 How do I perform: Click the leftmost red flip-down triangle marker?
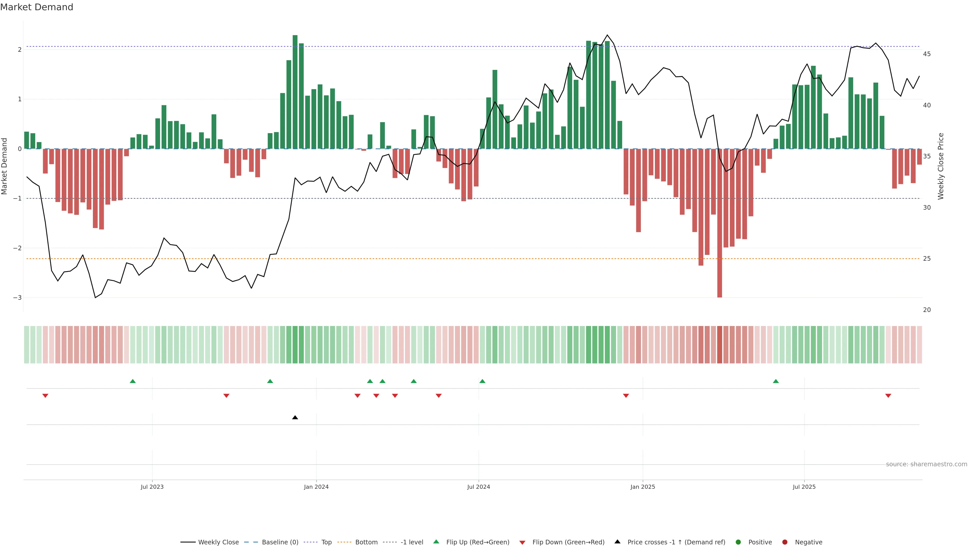point(45,396)
